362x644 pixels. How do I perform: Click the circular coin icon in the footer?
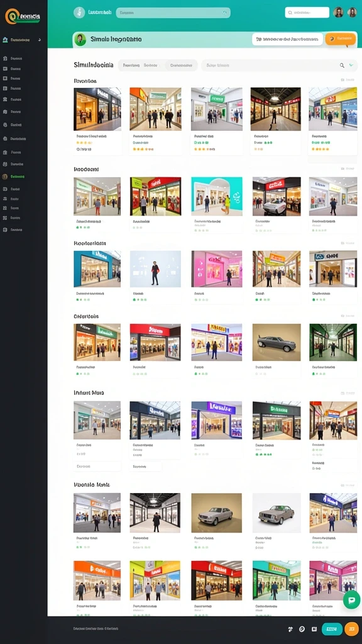(x=302, y=629)
